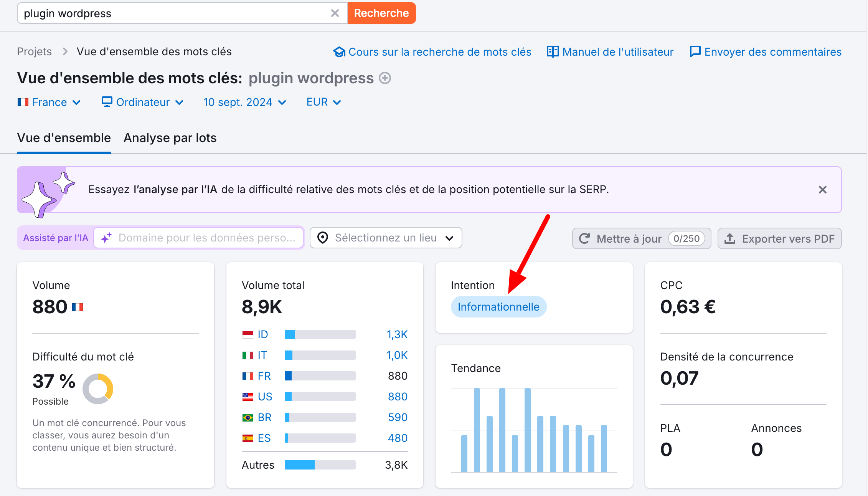Click the 0,07 concurrence density value
The width and height of the screenshot is (868, 496).
[x=679, y=378]
